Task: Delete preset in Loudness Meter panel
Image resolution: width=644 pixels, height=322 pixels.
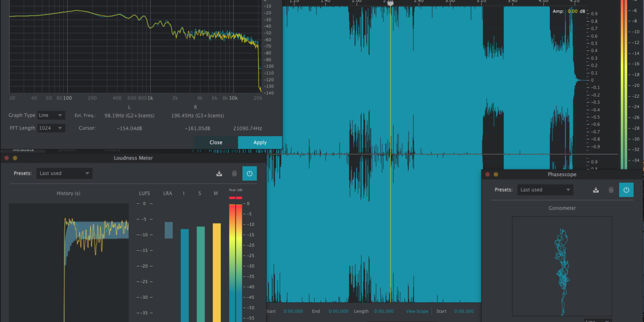Action: coord(234,173)
